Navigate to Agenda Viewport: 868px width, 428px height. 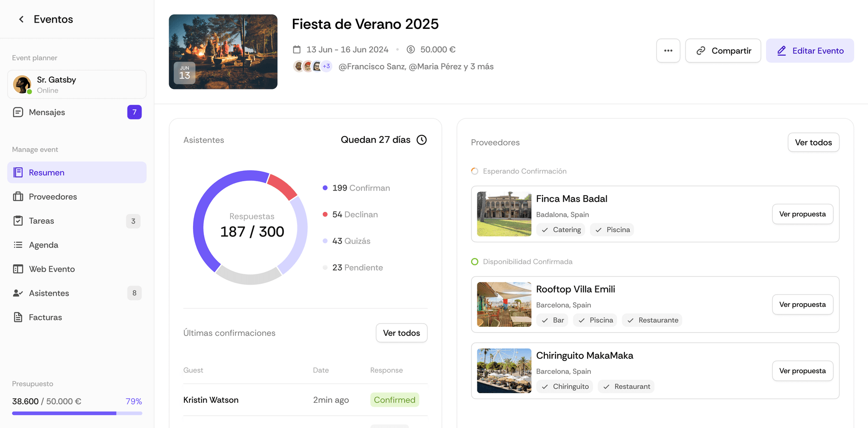(77, 245)
